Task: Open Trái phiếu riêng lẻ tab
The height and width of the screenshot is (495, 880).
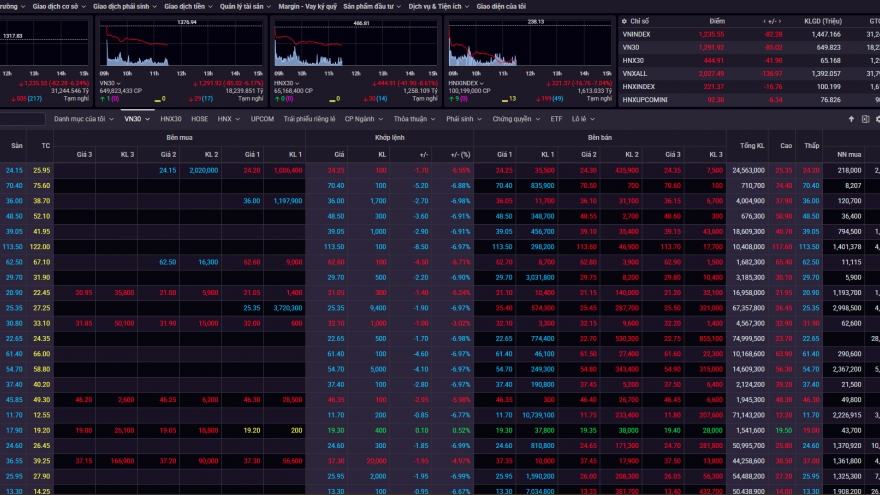Action: 309,119
